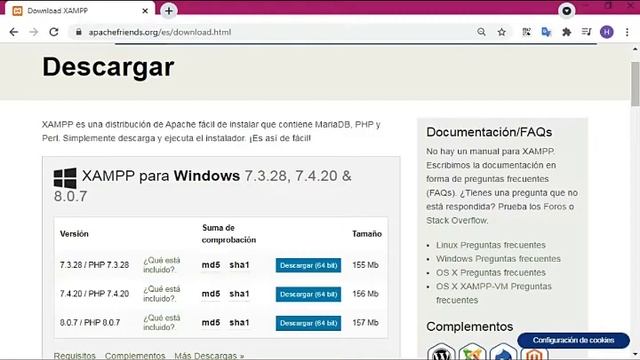Open a new browser tab
The width and height of the screenshot is (640, 360).
169,11
